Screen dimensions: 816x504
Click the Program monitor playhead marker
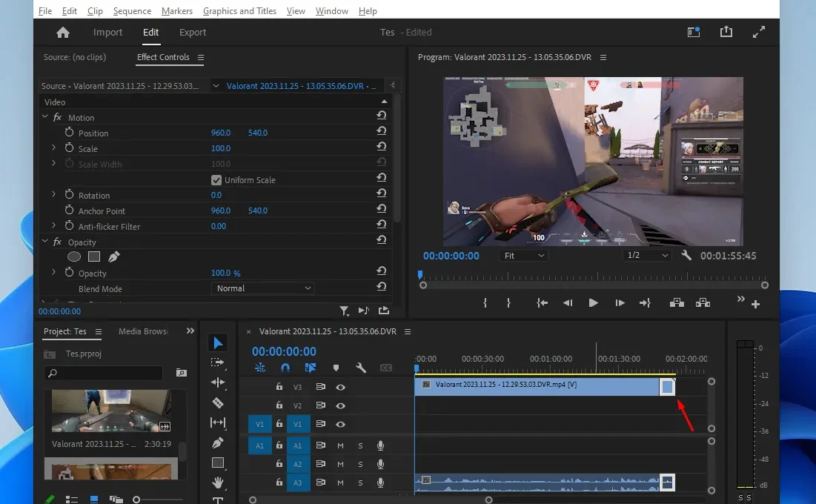coord(420,274)
